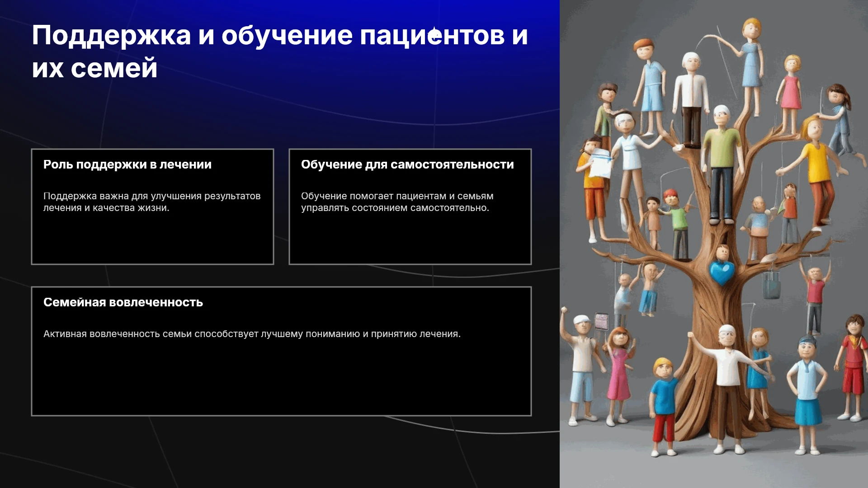
Task: Click the word семей in the title
Action: (114, 68)
